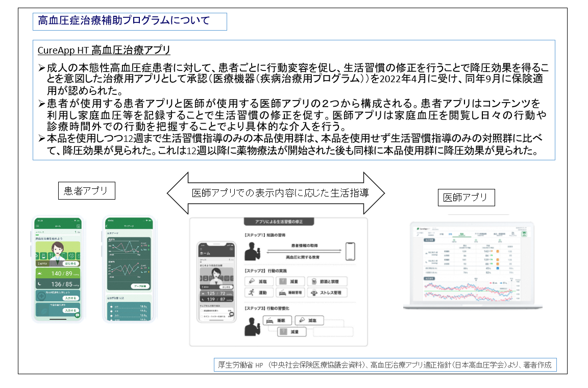Select the 減塩 salt shaker icon in ステップ2

pos(251,281)
